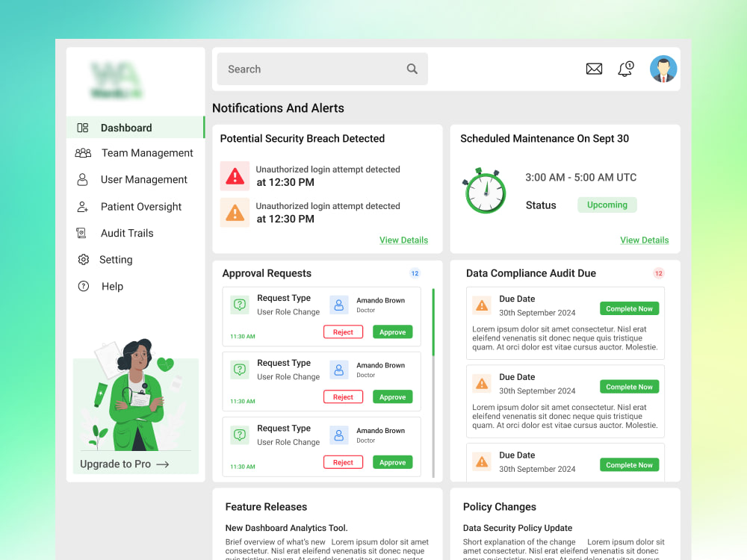
Task: Click the second Due Date warning icon
Action: [x=482, y=383]
